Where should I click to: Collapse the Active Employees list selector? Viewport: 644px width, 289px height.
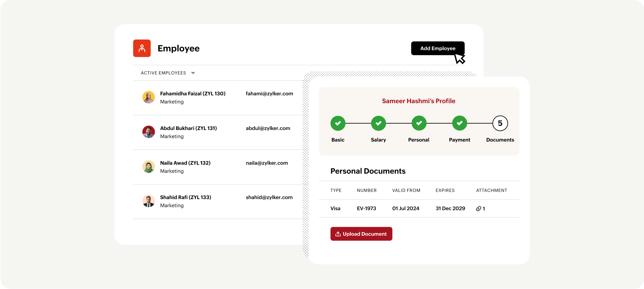(x=193, y=73)
